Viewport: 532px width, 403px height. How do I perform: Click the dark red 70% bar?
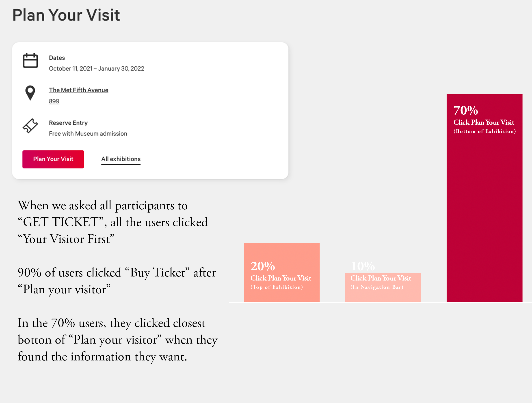tap(484, 216)
